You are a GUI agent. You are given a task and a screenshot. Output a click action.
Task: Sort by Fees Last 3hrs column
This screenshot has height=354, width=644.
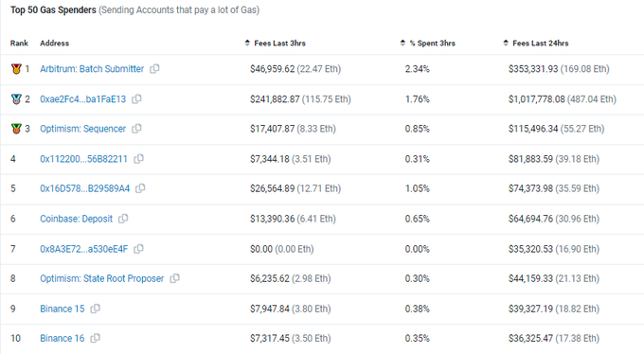(276, 44)
